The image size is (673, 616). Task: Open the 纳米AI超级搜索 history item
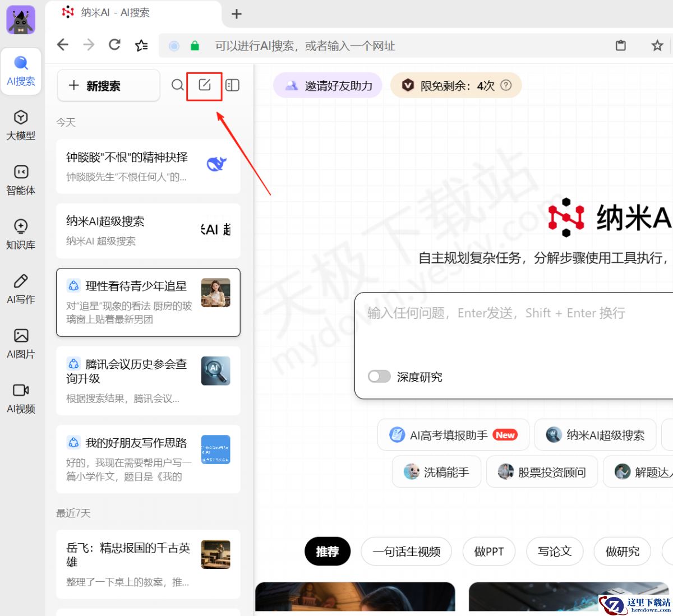tap(148, 230)
